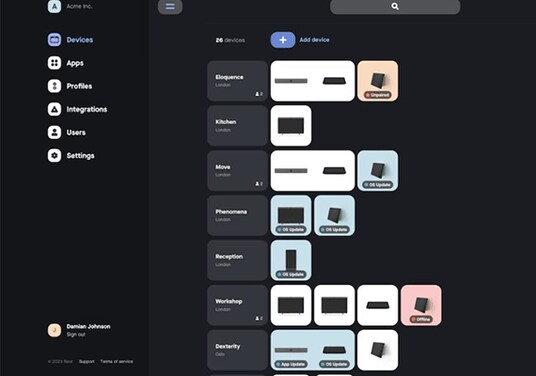The image size is (536, 376).
Task: Click the Sign out link
Action: pos(76,334)
